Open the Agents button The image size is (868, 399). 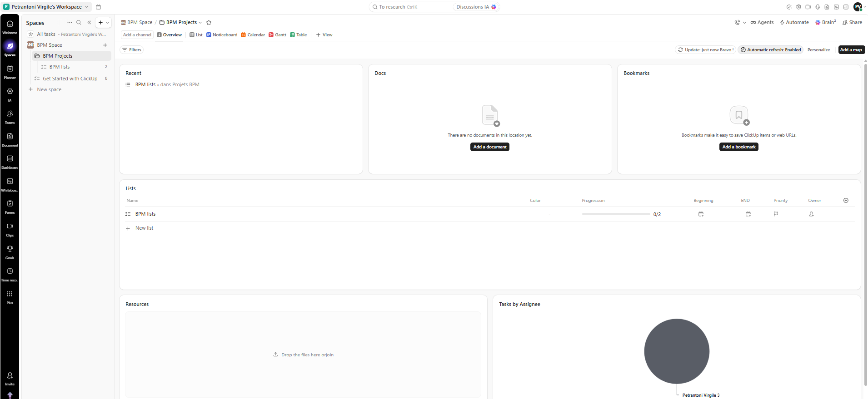point(762,22)
